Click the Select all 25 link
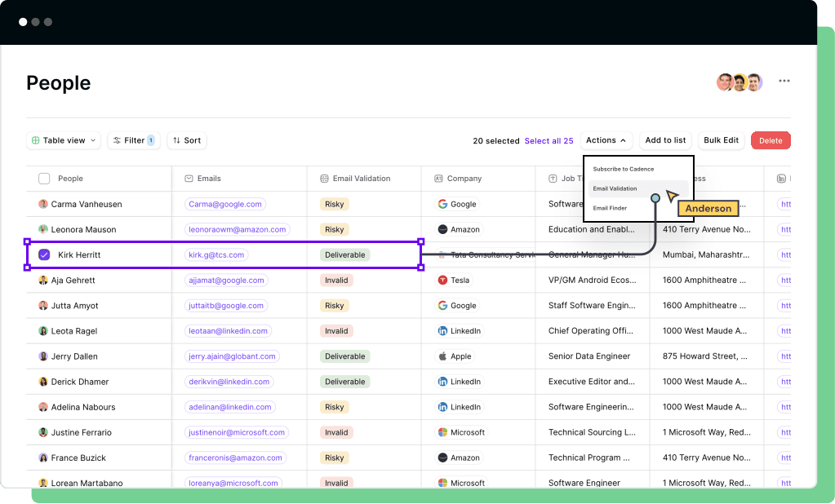The image size is (835, 504). (x=549, y=141)
